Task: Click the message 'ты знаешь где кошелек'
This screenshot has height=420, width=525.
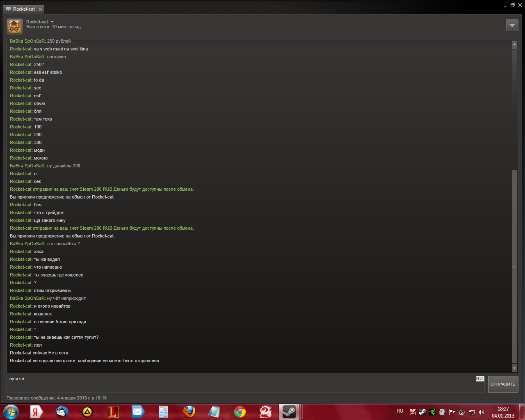Action: point(58,275)
